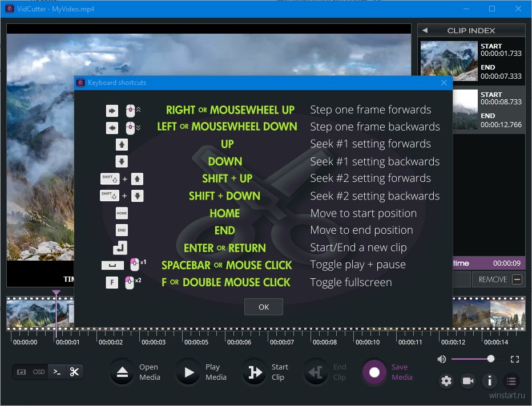Toggle fullscreen with corner brackets icon
Screen dimensions: 532x406
(515, 359)
